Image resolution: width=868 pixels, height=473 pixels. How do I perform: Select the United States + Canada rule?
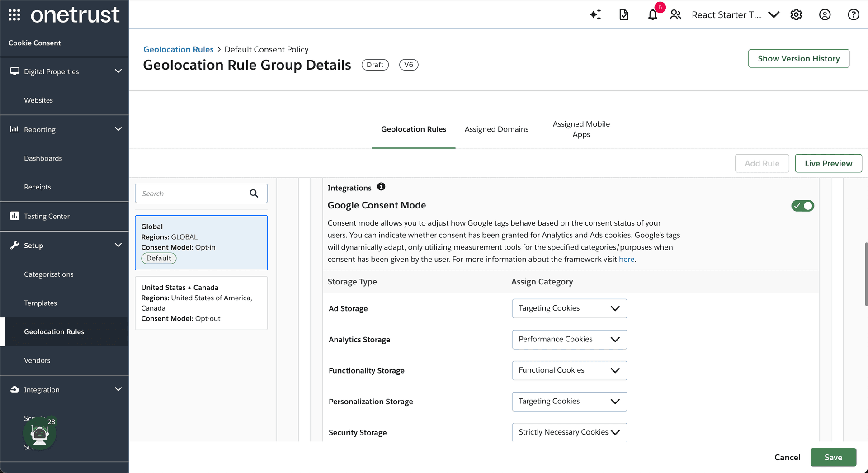click(x=201, y=303)
